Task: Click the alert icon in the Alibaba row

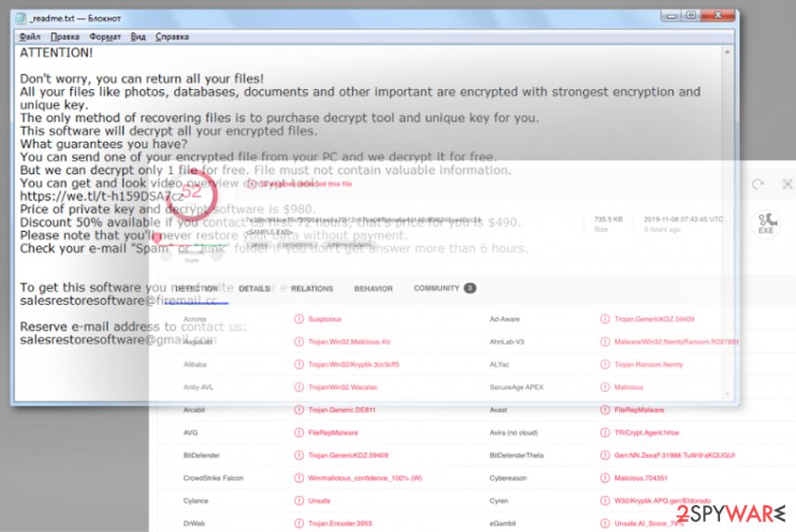Action: pos(299,364)
